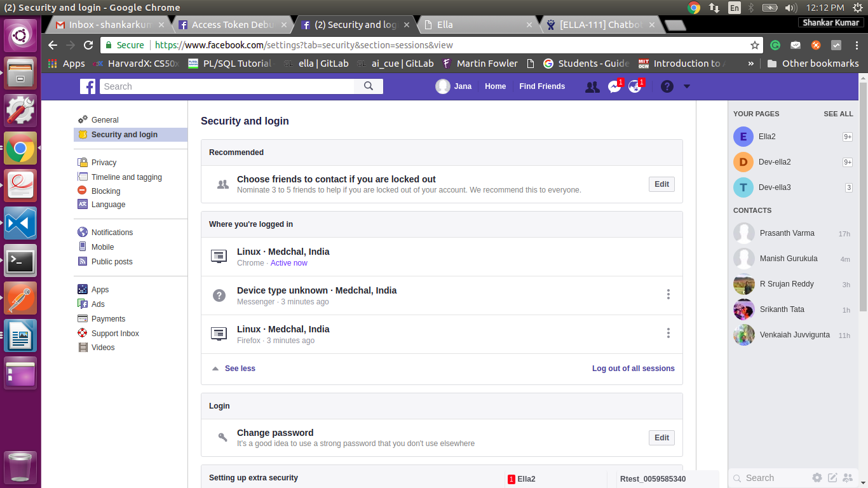Open Ads settings

[98, 304]
